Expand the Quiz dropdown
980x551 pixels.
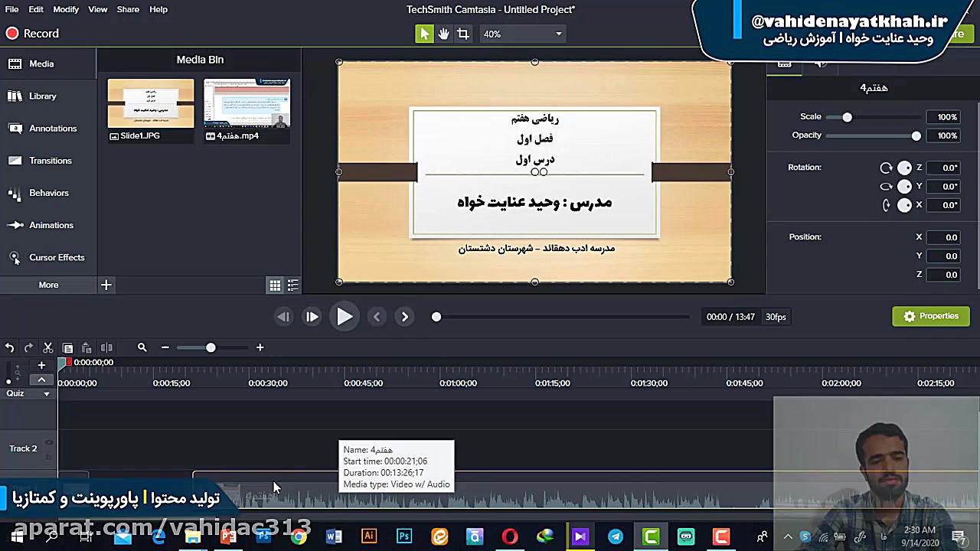coord(46,393)
